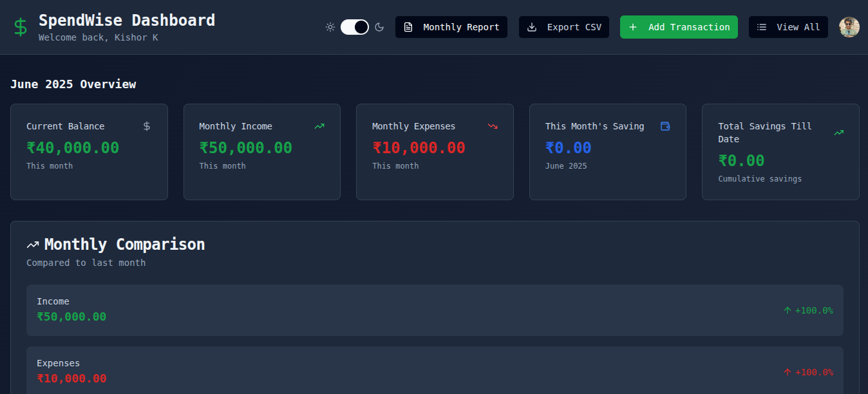Click the trend icon on Total Savings Till Date
This screenshot has width=868, height=394.
(838, 133)
